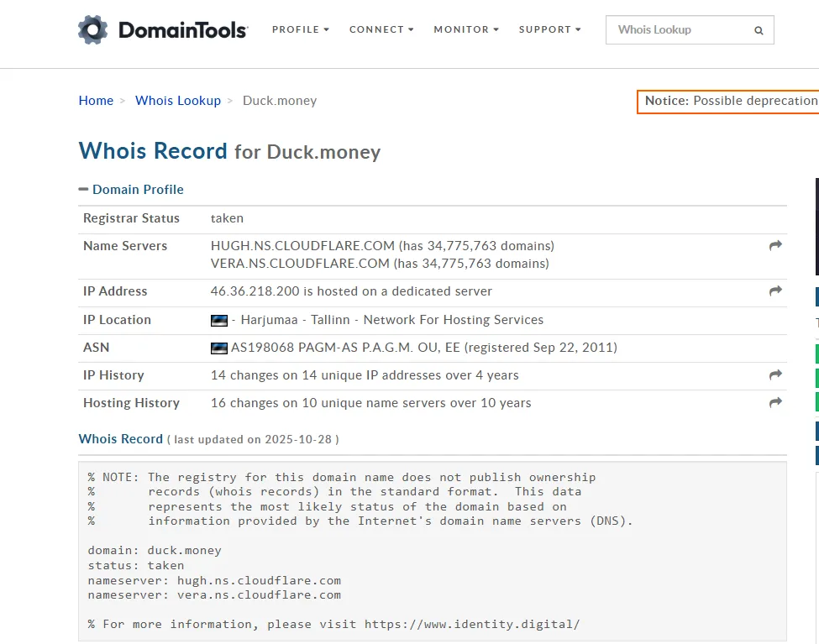Screen dimensions: 819x644
Task: Go to the Home breadcrumb link
Action: [x=96, y=100]
